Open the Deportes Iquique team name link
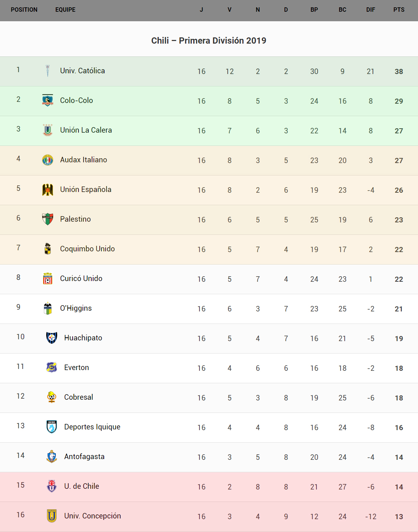The height and width of the screenshot is (532, 418). pyautogui.click(x=92, y=427)
